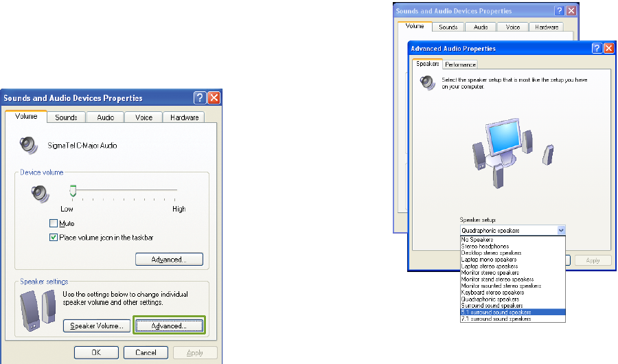Click Sounds tab in the background window at right
Viewport: 618px width, 364px height.
tap(448, 27)
